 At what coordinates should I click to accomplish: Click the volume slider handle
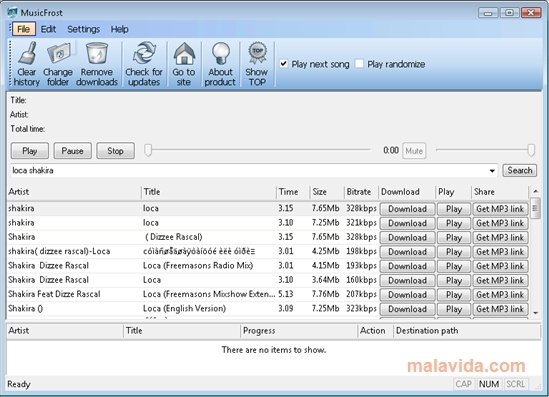point(531,150)
